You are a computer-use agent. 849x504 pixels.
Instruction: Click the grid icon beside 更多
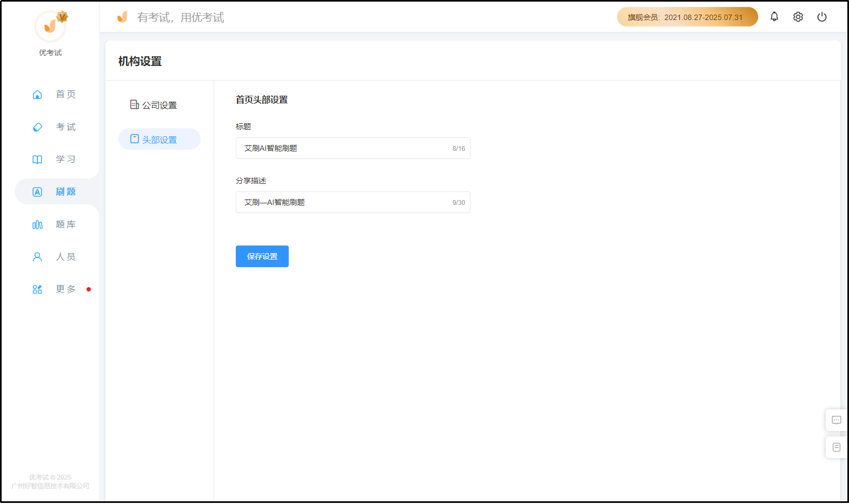[x=37, y=289]
